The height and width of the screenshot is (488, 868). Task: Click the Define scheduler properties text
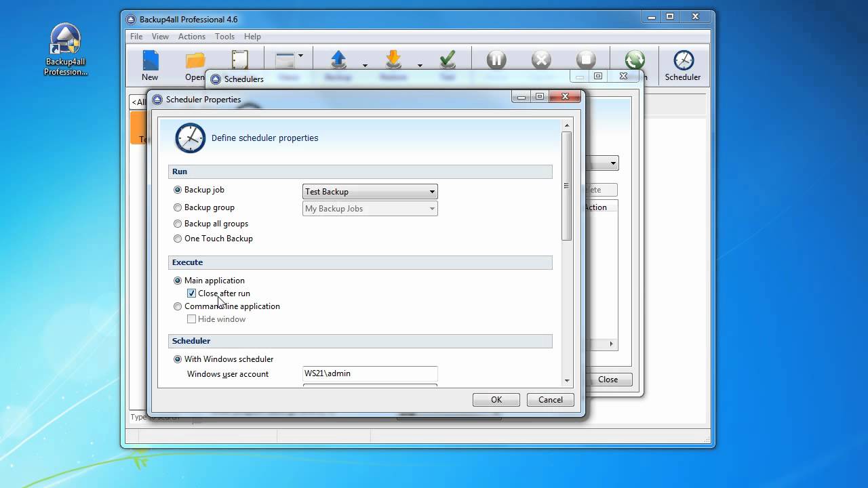click(x=264, y=138)
